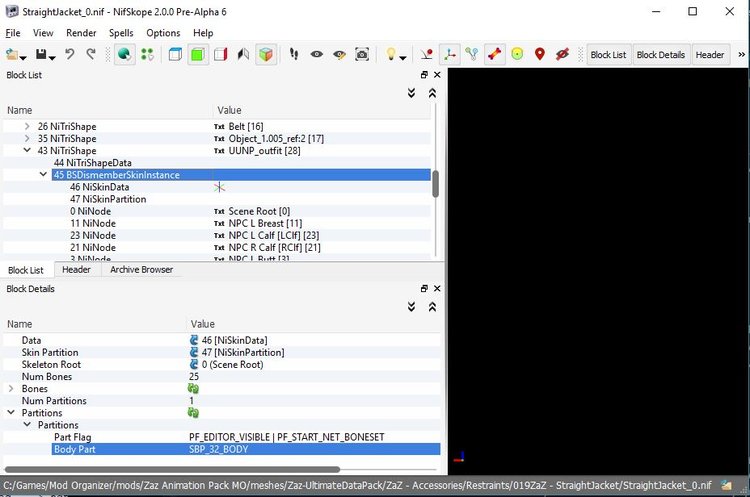Switch to the Header tab
This screenshot has width=750, height=497.
(x=76, y=270)
